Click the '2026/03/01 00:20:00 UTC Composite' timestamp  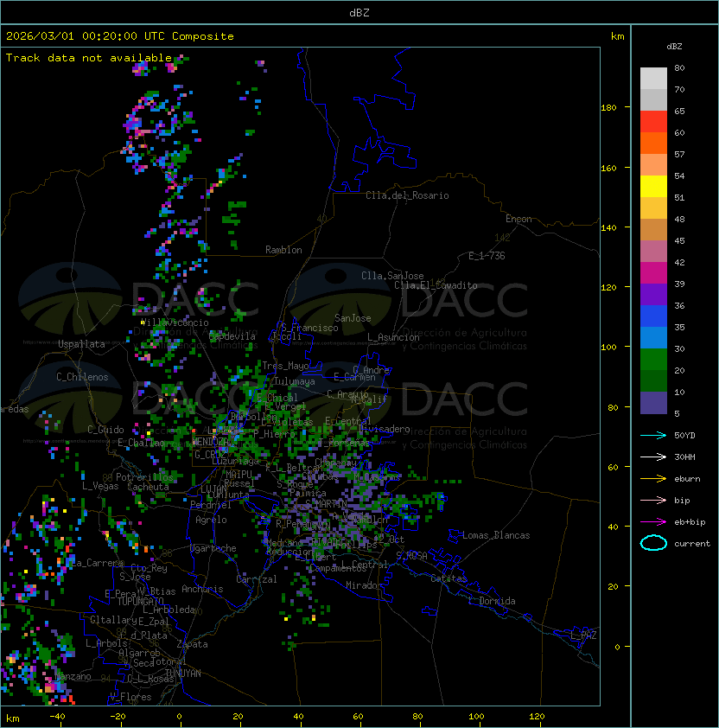pos(120,36)
